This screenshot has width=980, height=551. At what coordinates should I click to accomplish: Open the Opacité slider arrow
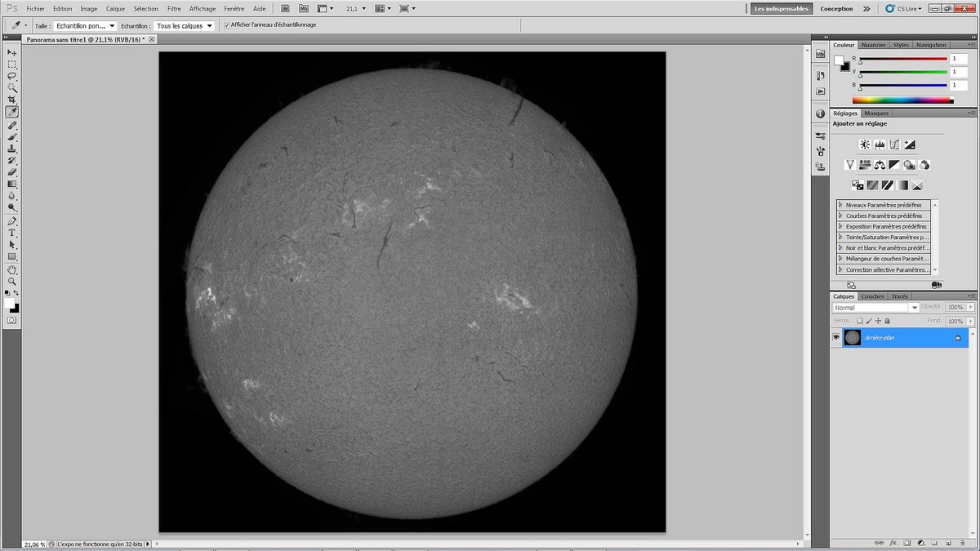[x=972, y=308]
